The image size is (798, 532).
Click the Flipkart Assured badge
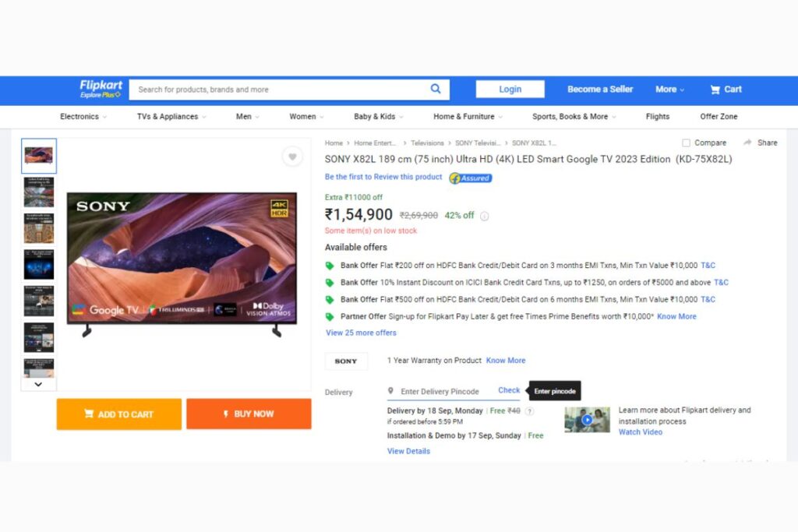[470, 178]
